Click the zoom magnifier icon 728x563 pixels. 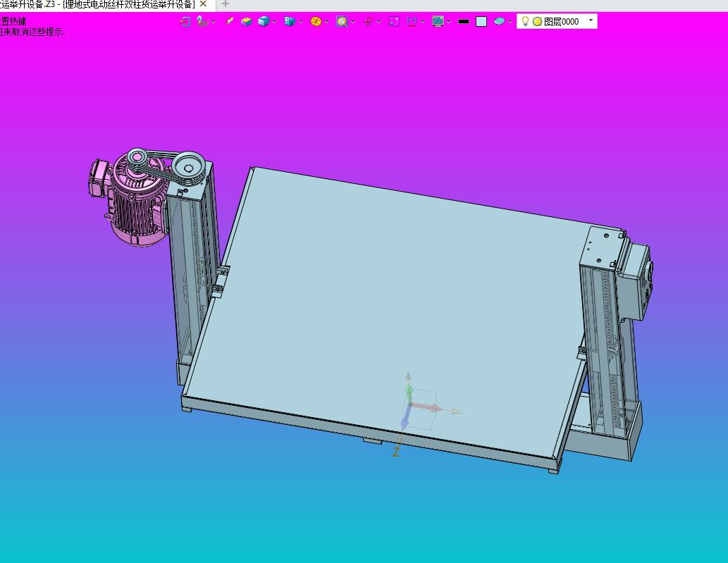tap(343, 21)
